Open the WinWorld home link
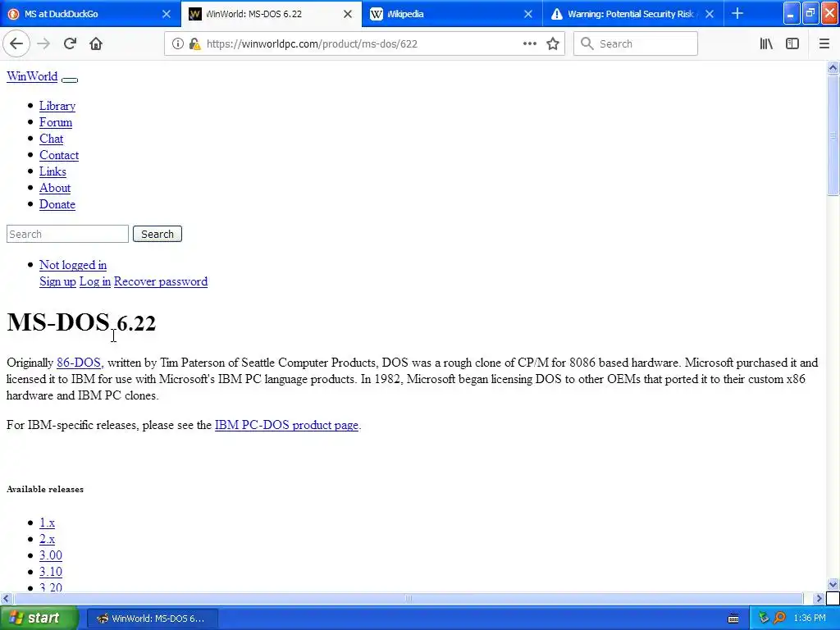Viewport: 840px width, 630px height. (32, 76)
